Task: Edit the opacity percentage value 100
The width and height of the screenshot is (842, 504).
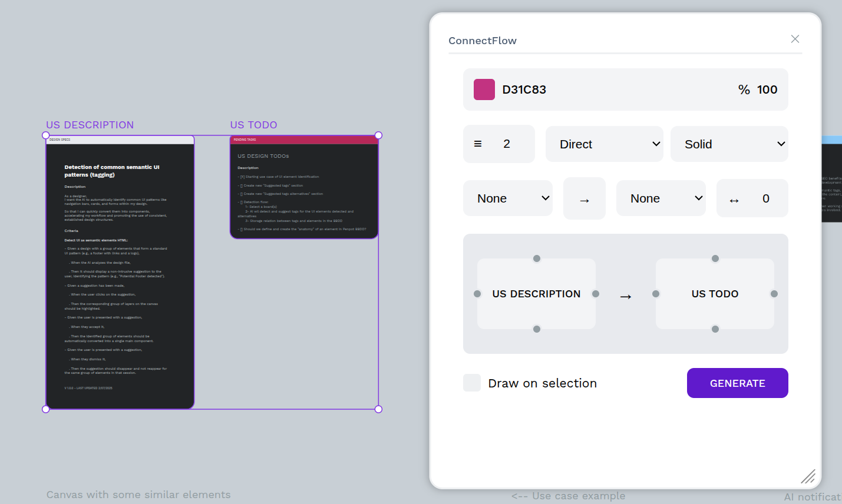Action: 767,89
